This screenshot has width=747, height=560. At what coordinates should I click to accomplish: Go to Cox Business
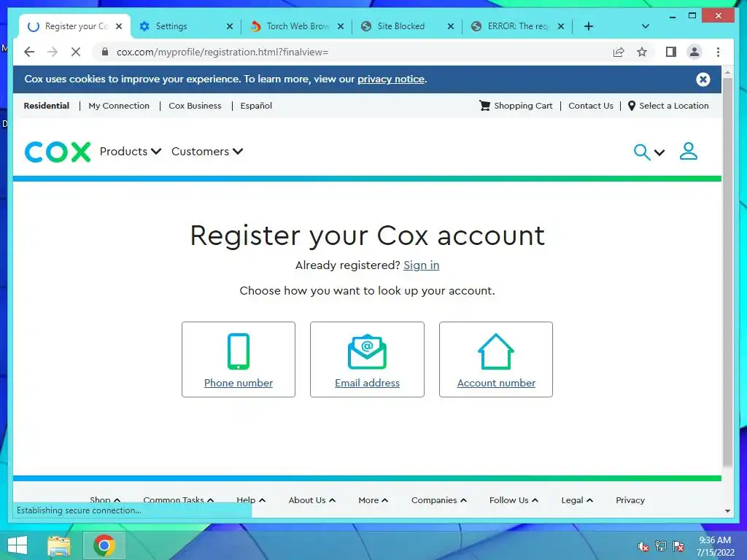[195, 106]
